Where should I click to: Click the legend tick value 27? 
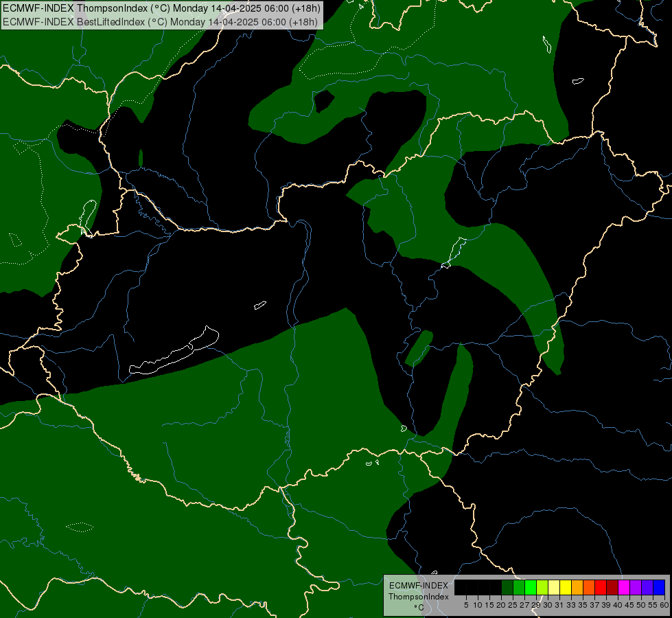(x=524, y=605)
